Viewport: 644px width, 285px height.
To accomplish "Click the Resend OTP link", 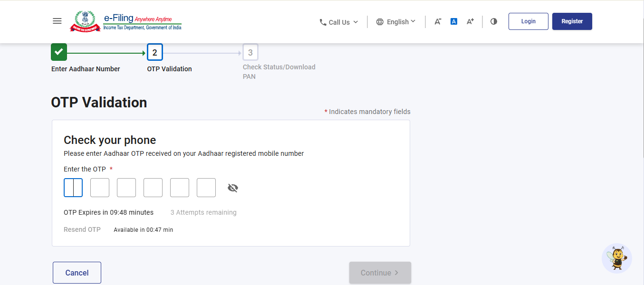I will tap(82, 229).
